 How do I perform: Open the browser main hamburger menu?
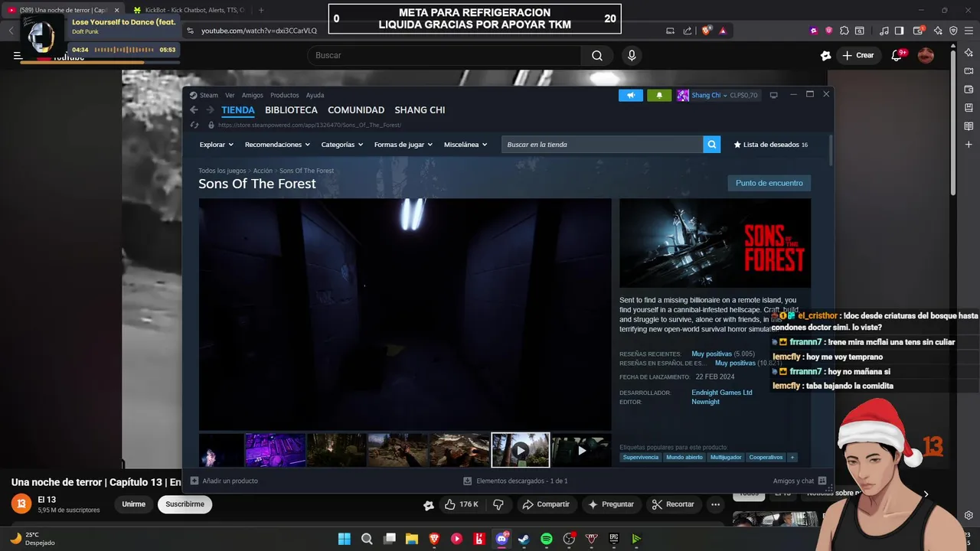(x=969, y=31)
